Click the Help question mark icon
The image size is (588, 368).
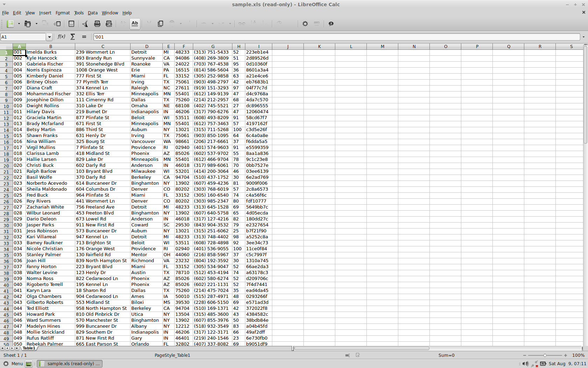(x=331, y=24)
